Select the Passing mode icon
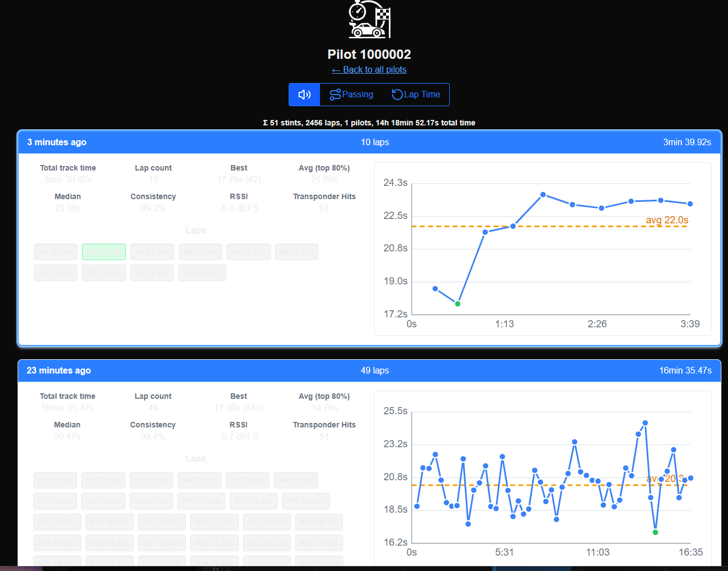728x571 pixels. click(x=335, y=95)
